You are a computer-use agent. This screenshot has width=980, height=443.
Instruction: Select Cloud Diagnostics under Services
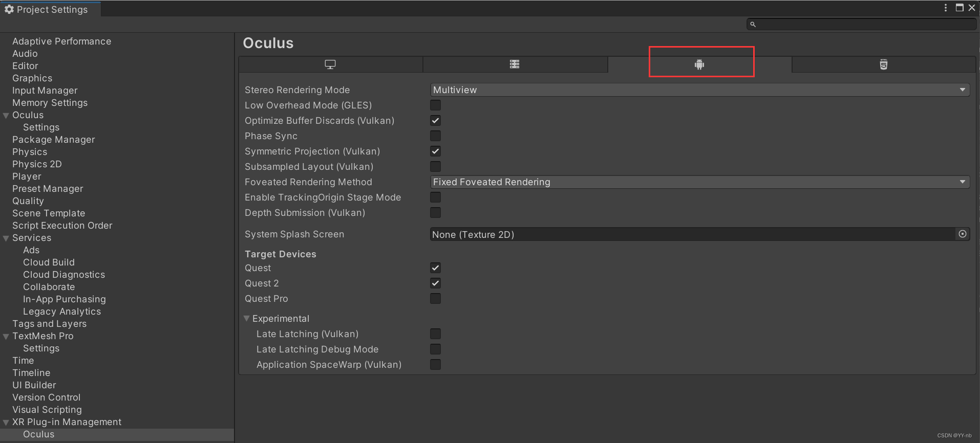(x=64, y=275)
